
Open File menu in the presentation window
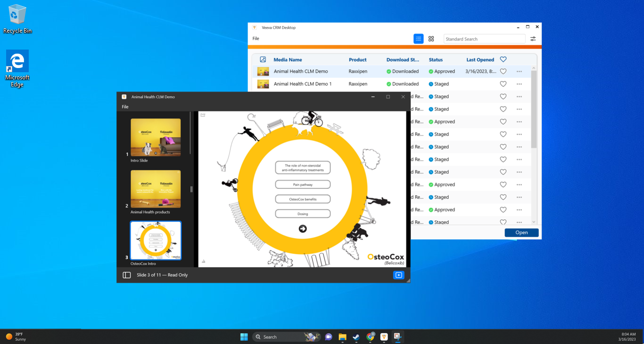125,107
